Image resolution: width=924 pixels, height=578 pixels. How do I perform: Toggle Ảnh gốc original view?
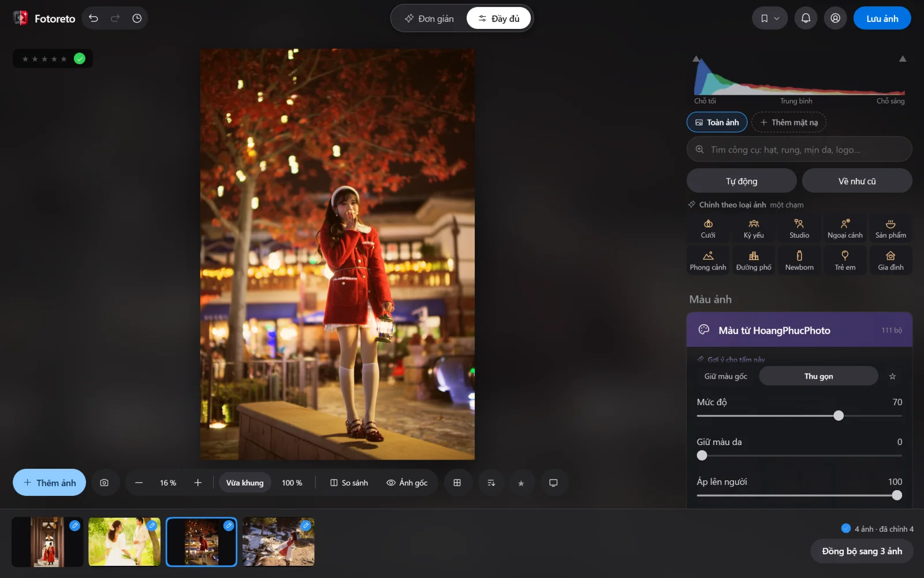pyautogui.click(x=407, y=483)
